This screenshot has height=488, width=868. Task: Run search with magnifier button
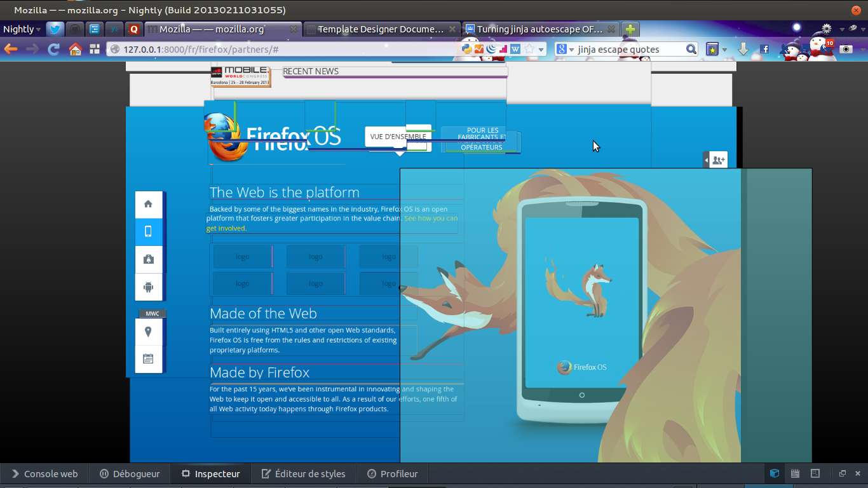tap(691, 49)
